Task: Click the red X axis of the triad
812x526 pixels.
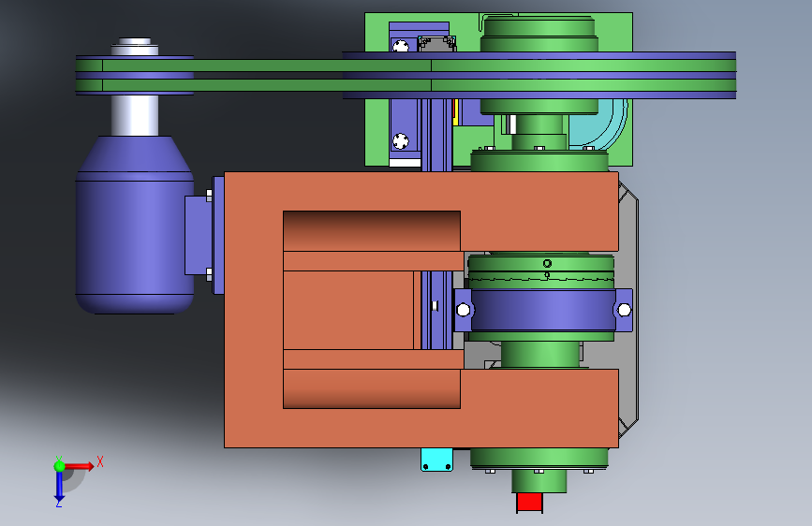Action: point(80,466)
